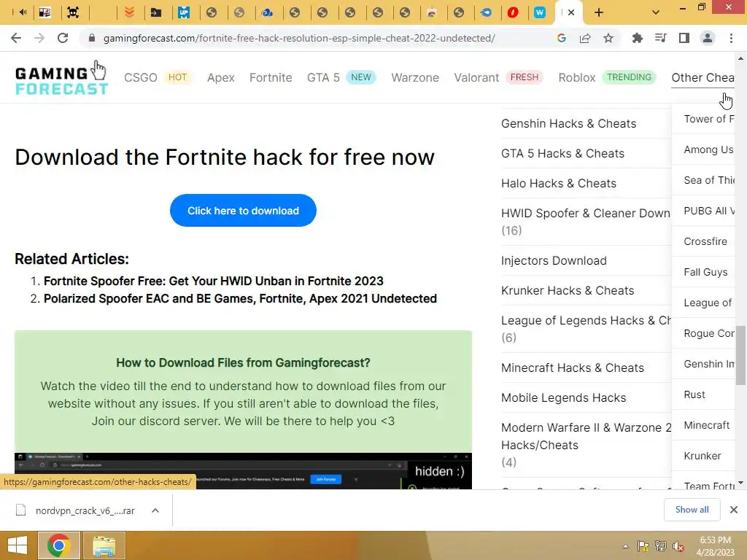Reload the current page
Viewport: 747px width, 560px height.
[63, 38]
